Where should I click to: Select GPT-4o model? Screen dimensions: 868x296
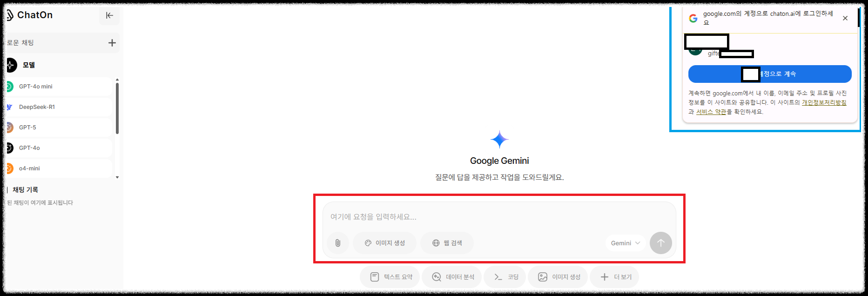tap(59, 148)
